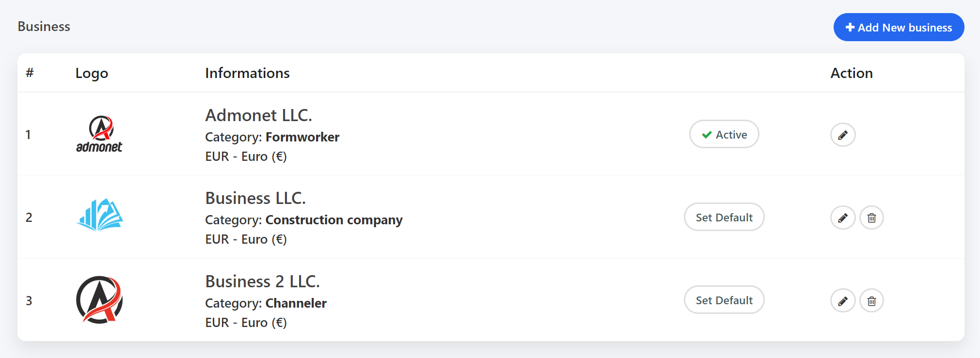This screenshot has height=358, width=980.
Task: Click the Business page heading
Action: pos(44,27)
